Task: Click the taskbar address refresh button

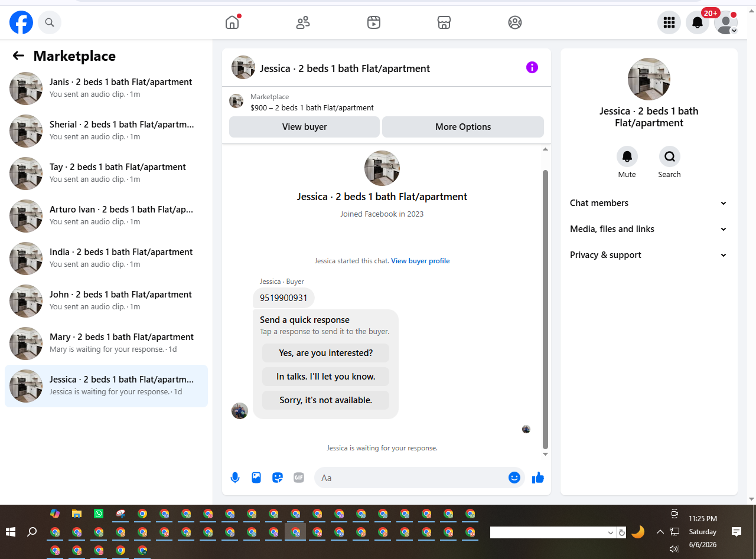Action: pyautogui.click(x=621, y=532)
